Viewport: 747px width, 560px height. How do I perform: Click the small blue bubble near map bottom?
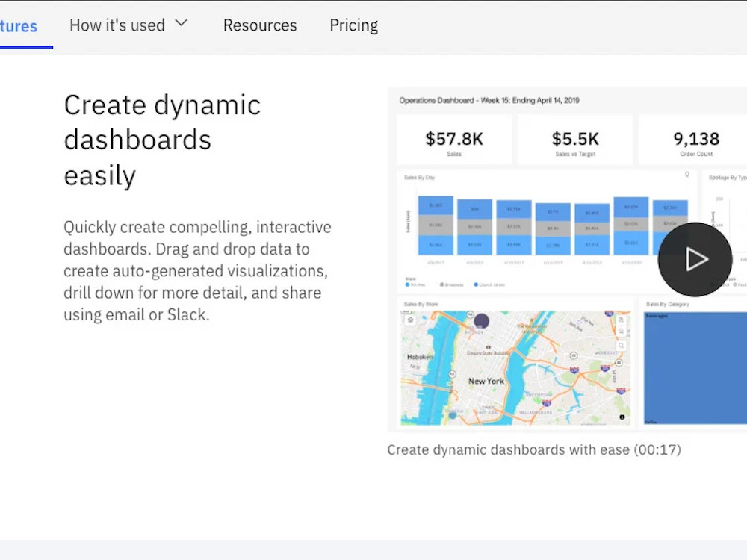click(x=453, y=415)
